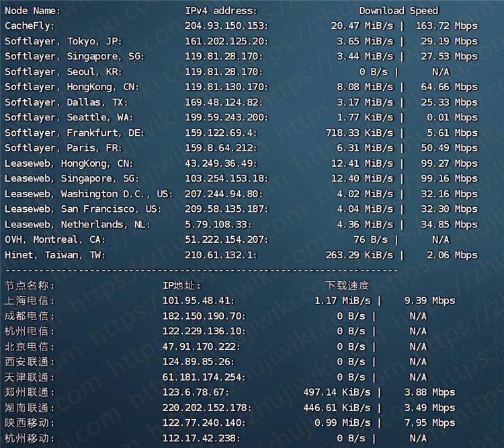Click the 'IPv4 address:' header text

221,11
